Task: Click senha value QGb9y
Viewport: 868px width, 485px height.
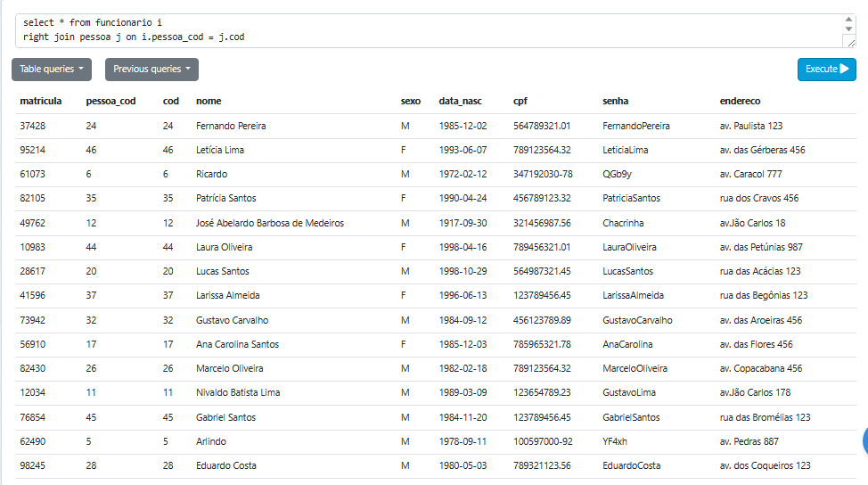Action: point(617,174)
